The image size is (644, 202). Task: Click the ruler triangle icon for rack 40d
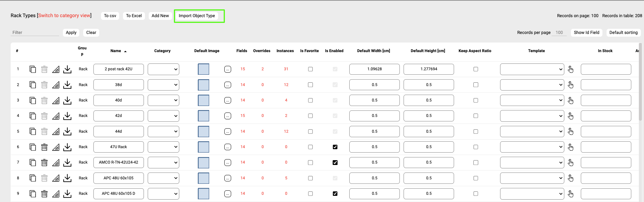(56, 100)
